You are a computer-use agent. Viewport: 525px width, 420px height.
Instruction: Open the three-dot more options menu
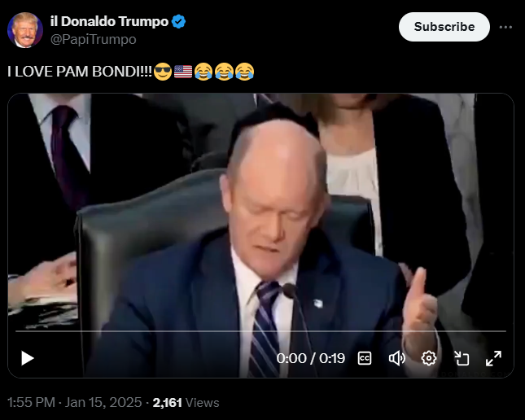click(505, 27)
